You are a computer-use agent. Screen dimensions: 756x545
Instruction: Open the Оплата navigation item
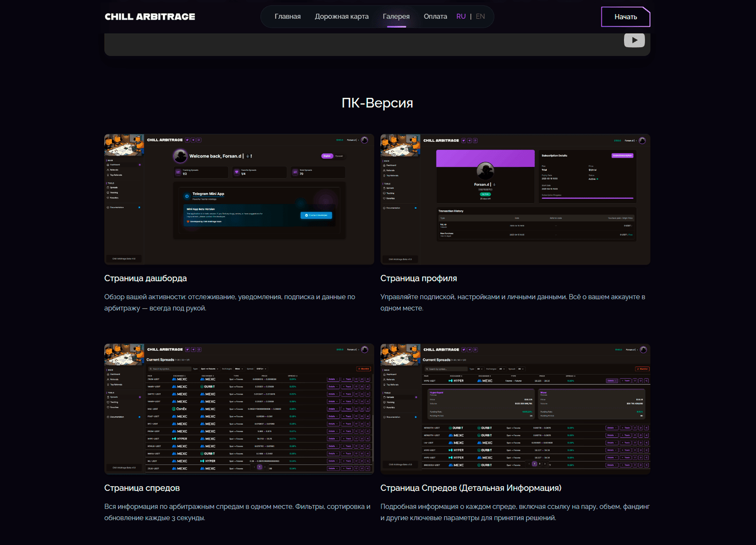coord(435,17)
